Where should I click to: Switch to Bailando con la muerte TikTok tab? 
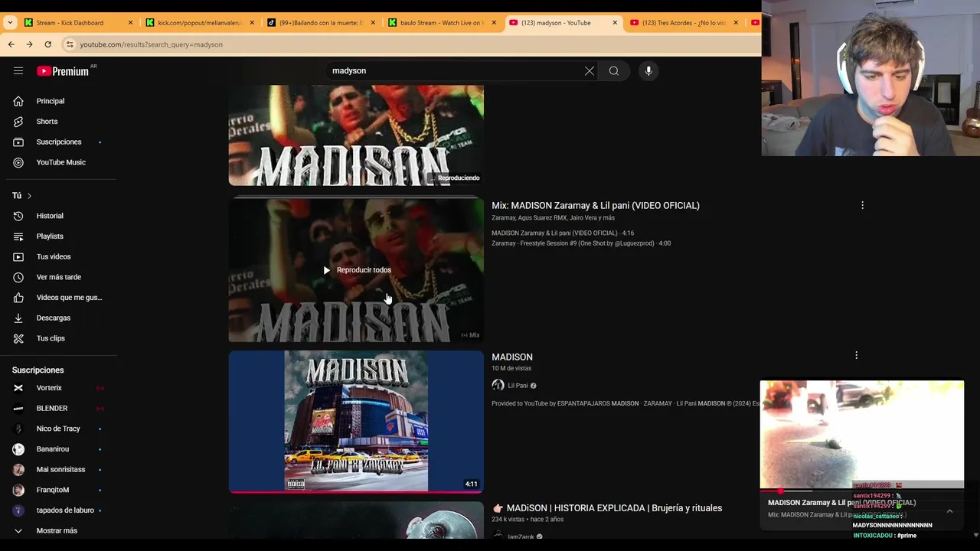(320, 23)
